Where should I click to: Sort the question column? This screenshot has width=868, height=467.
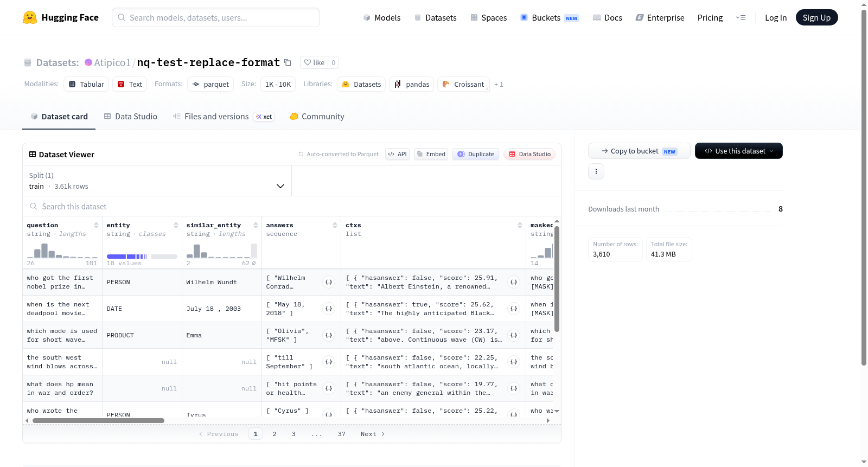96,225
